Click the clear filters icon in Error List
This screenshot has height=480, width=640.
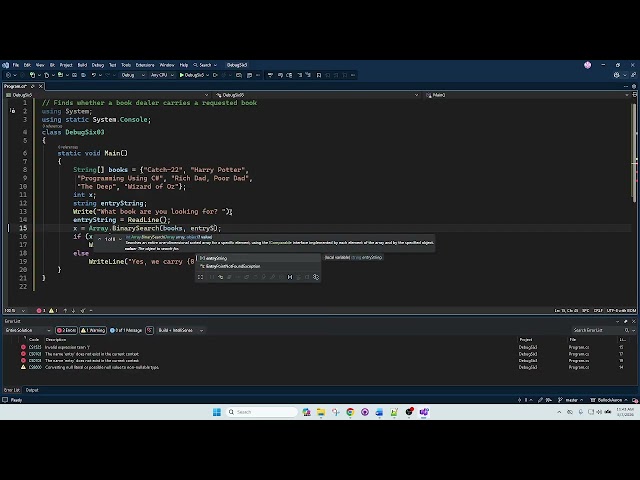tap(149, 330)
